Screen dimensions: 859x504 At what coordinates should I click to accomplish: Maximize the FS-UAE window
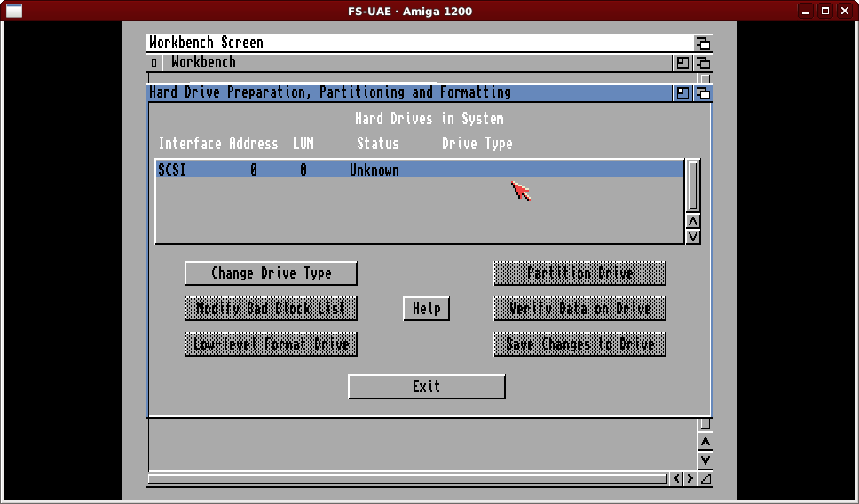point(825,11)
